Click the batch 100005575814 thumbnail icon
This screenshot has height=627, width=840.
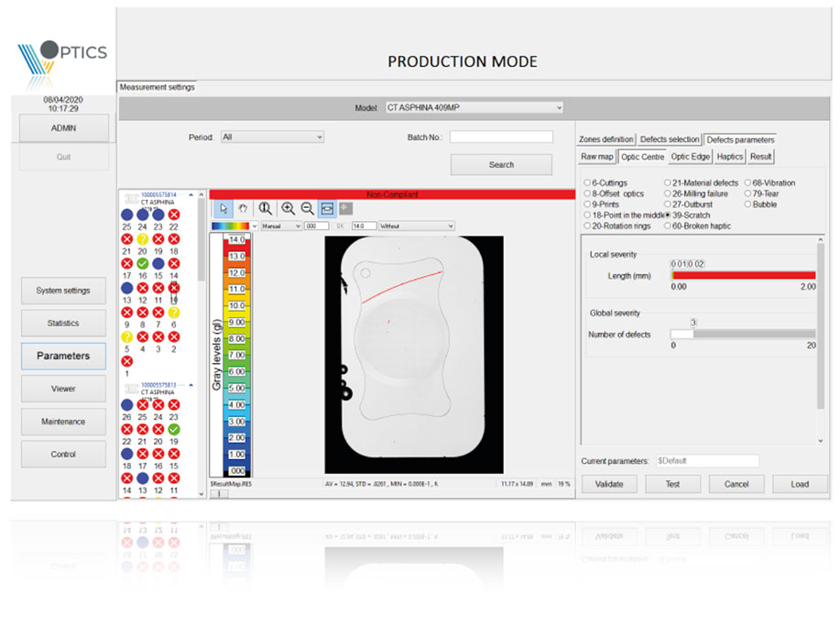click(x=131, y=198)
